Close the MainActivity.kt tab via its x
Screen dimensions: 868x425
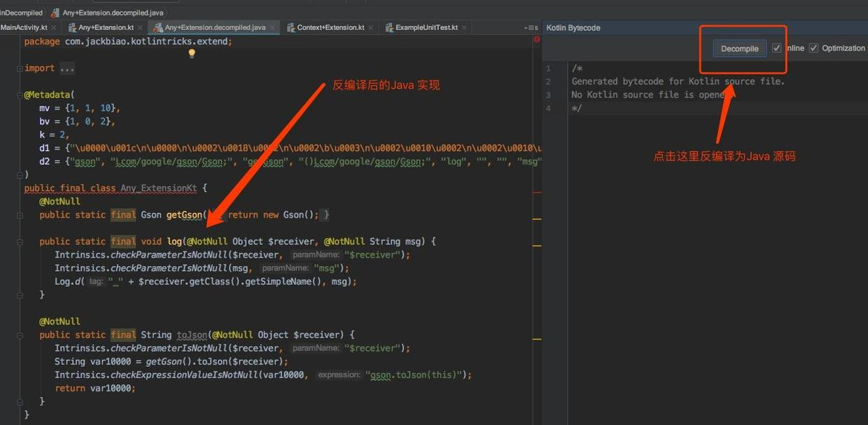pyautogui.click(x=55, y=28)
